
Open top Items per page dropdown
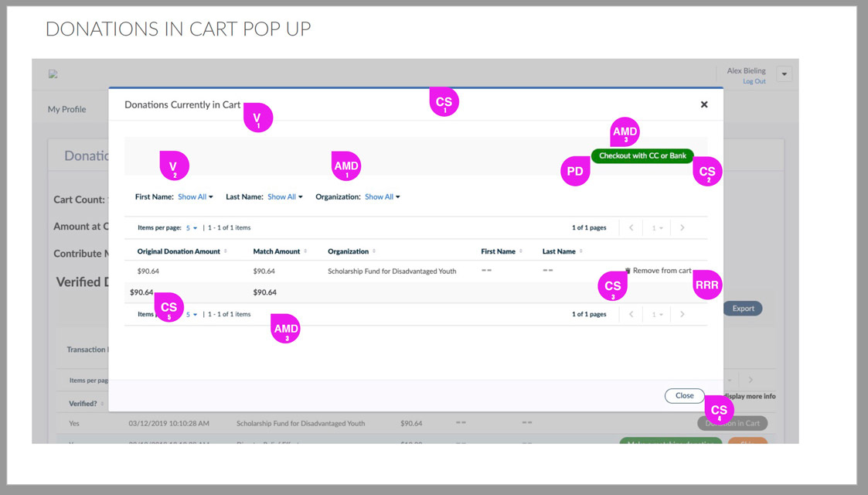pyautogui.click(x=192, y=228)
